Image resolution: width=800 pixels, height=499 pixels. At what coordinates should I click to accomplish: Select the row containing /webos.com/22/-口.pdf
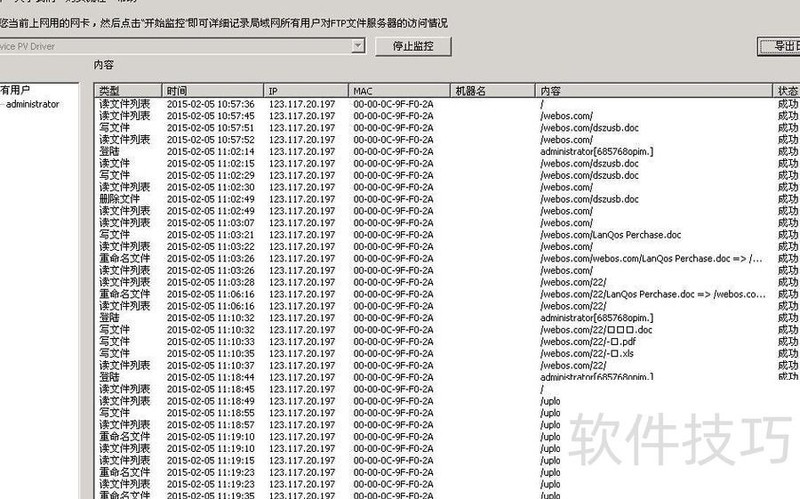pyautogui.click(x=300, y=342)
